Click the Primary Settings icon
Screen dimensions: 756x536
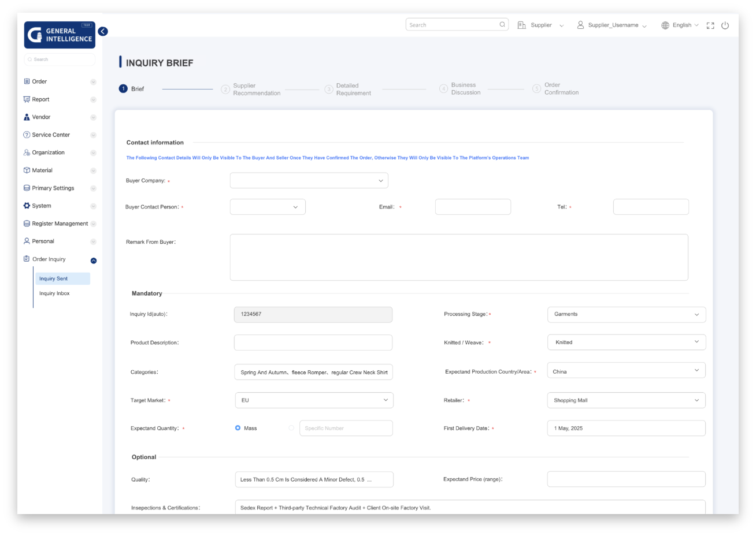click(27, 188)
